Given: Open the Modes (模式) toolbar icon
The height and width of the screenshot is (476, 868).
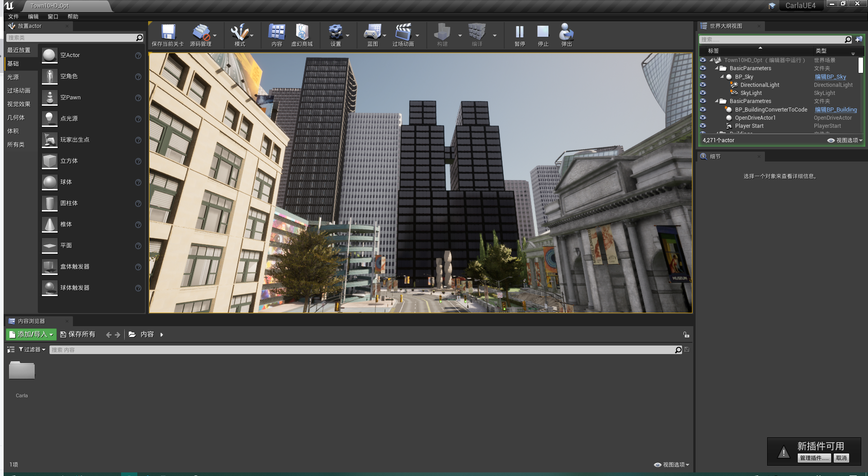Looking at the screenshot, I should 240,35.
